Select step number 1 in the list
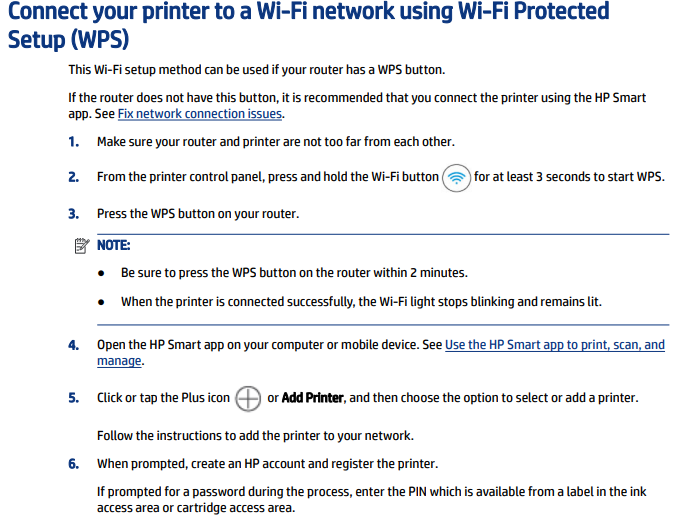The height and width of the screenshot is (525, 680). tap(74, 142)
